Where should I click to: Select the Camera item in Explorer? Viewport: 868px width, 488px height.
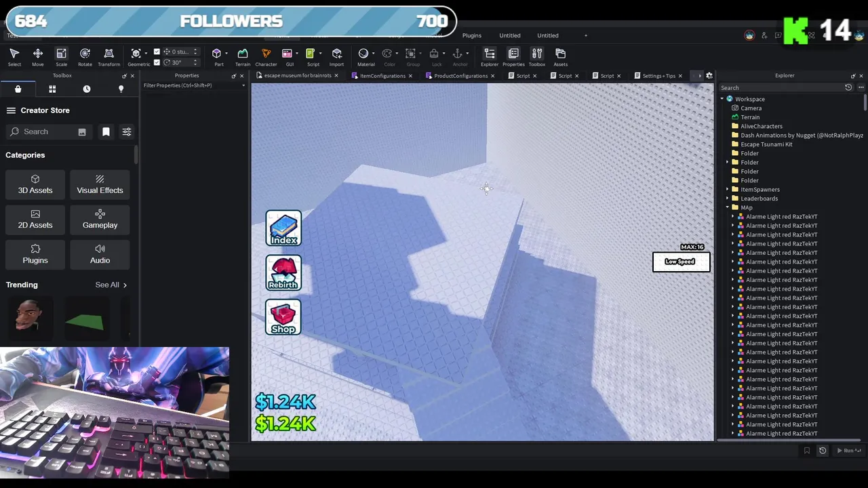click(x=751, y=108)
